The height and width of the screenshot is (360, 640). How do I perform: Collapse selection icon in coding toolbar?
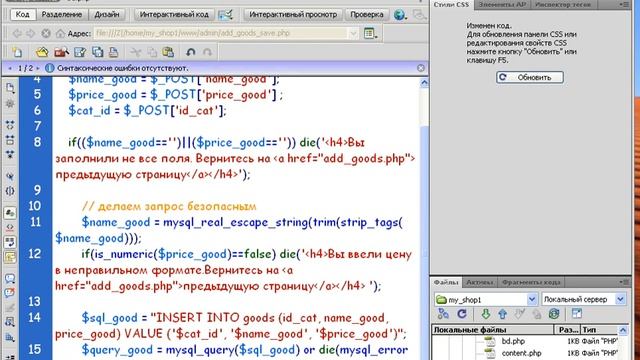click(x=10, y=140)
